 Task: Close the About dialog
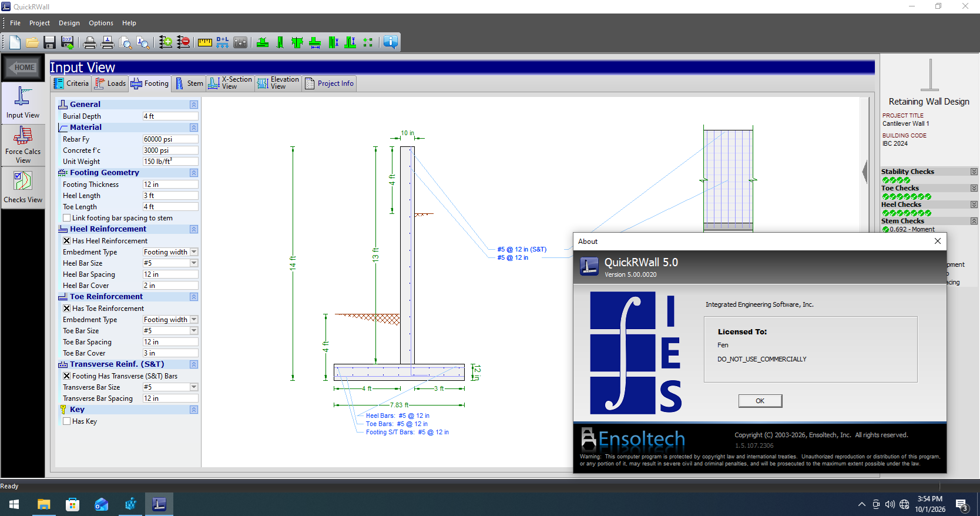click(938, 241)
